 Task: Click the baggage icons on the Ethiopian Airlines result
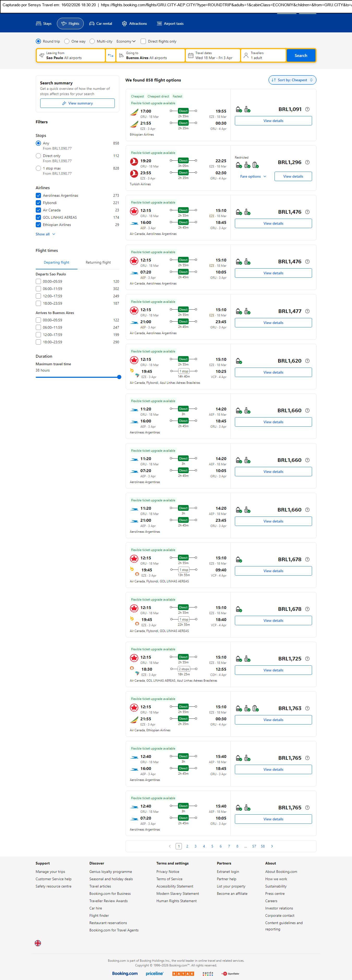[243, 109]
